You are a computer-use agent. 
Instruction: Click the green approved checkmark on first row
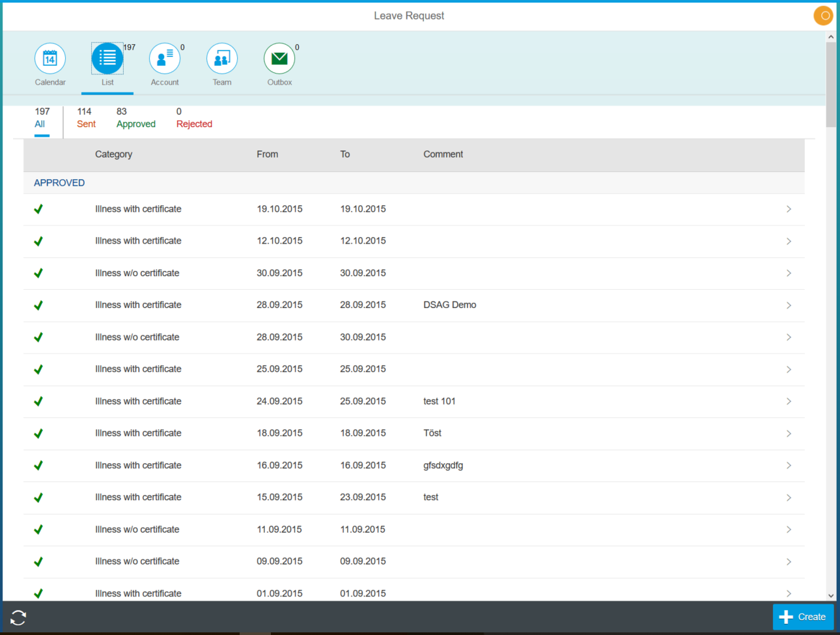coord(38,208)
